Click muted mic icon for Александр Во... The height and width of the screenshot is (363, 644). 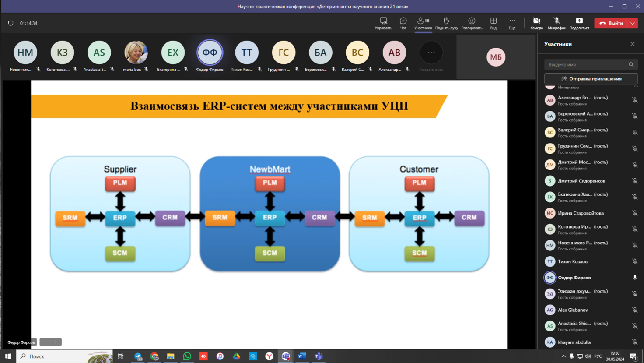[634, 100]
